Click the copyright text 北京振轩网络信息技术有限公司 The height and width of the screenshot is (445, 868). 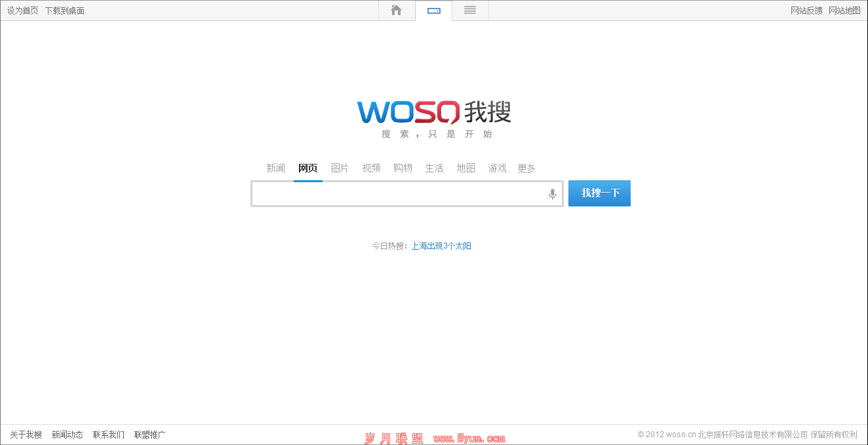pos(753,435)
